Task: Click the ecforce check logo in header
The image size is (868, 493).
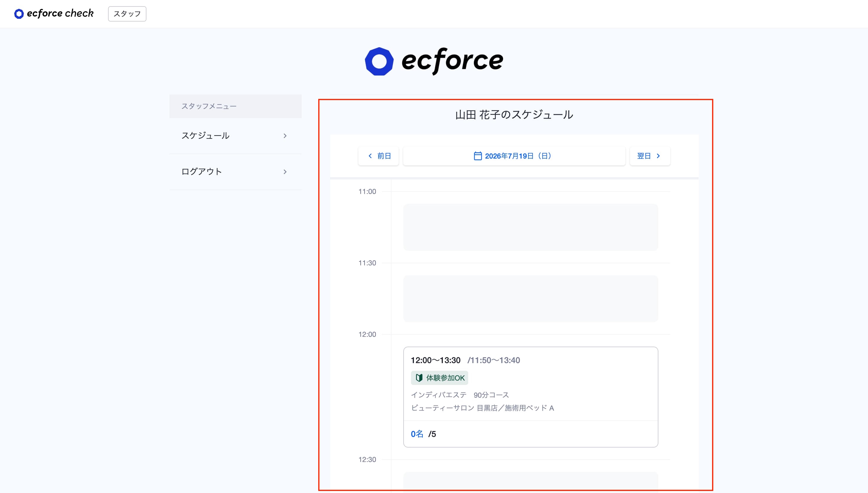Action: (x=54, y=14)
